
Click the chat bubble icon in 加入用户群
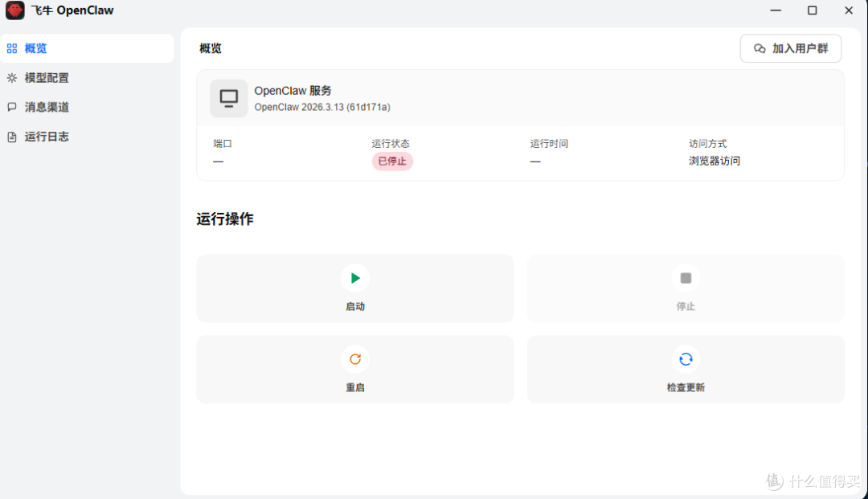(x=759, y=49)
